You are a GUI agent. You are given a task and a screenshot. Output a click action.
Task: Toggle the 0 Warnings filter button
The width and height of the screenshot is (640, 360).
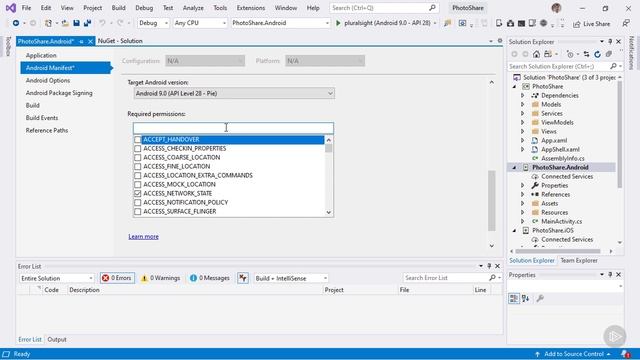click(x=160, y=278)
